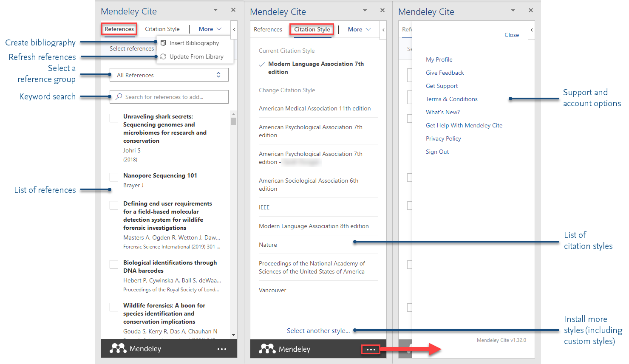Open My Profile link
The width and height of the screenshot is (629, 364).
click(x=439, y=59)
